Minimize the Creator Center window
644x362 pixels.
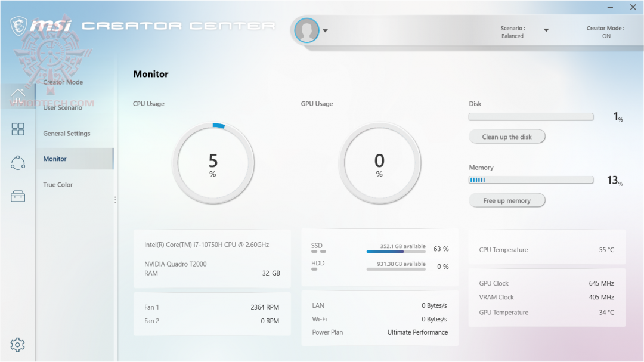[611, 7]
